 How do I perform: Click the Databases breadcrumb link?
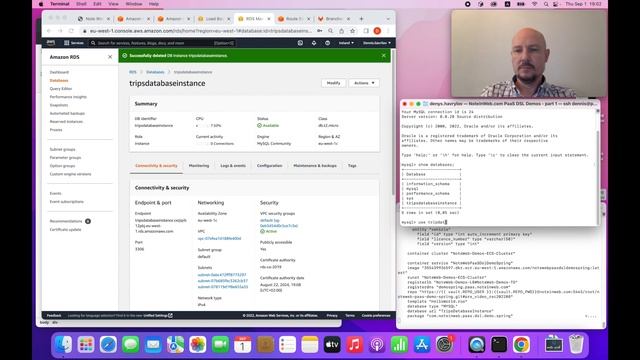[155, 72]
